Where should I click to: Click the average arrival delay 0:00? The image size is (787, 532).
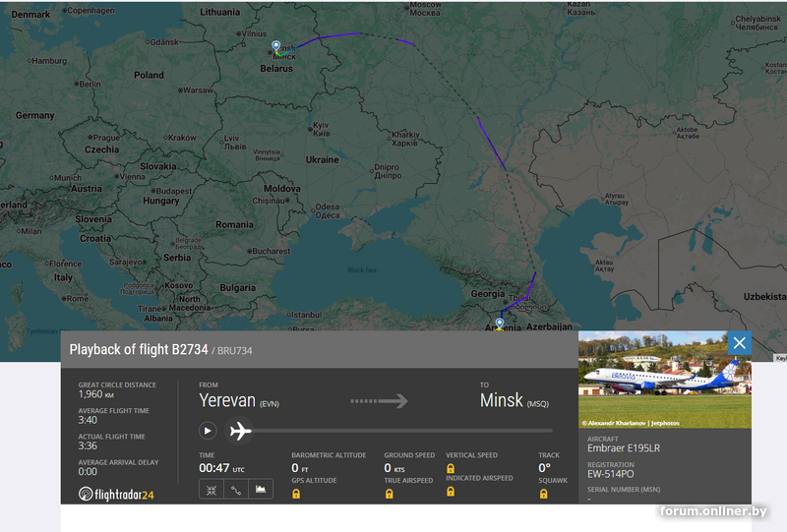[x=88, y=471]
